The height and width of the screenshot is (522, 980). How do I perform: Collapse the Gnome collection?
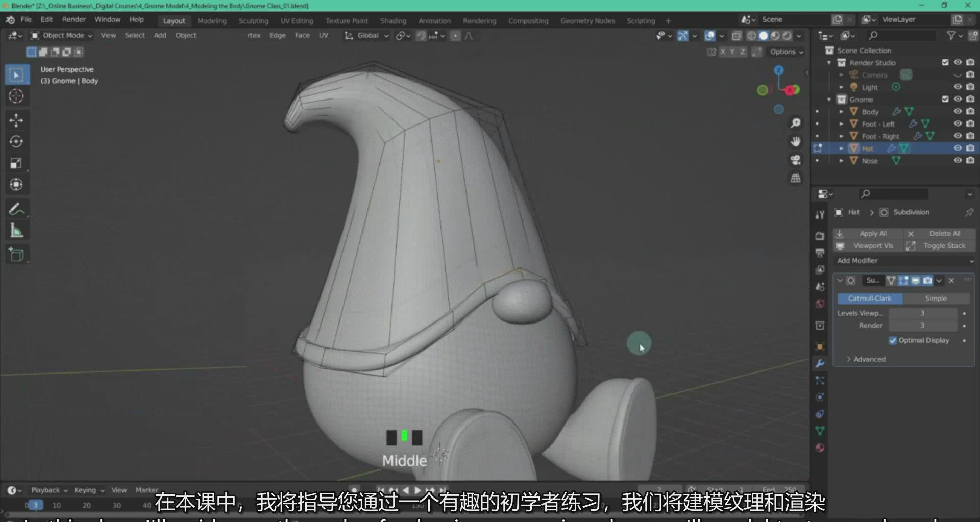[829, 99]
